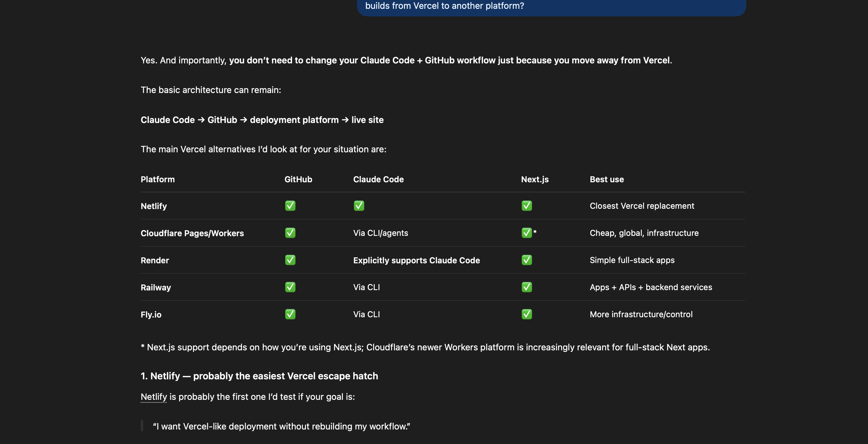Click the "Closest Vercel replacement" cell

click(642, 206)
